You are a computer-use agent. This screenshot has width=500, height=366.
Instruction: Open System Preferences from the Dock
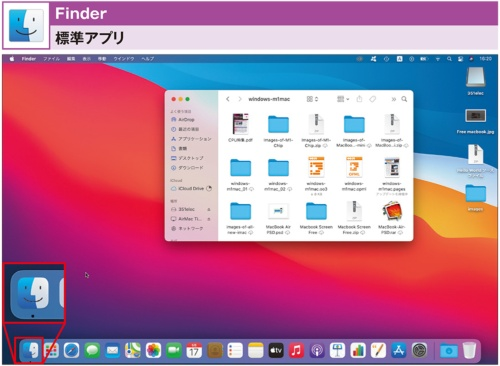[419, 350]
